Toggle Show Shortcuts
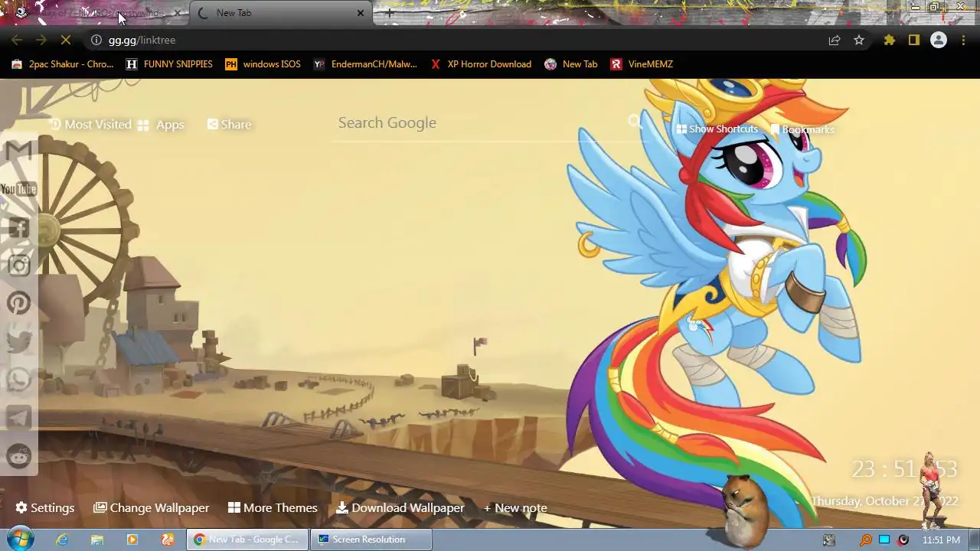This screenshot has width=980, height=551. [x=717, y=129]
